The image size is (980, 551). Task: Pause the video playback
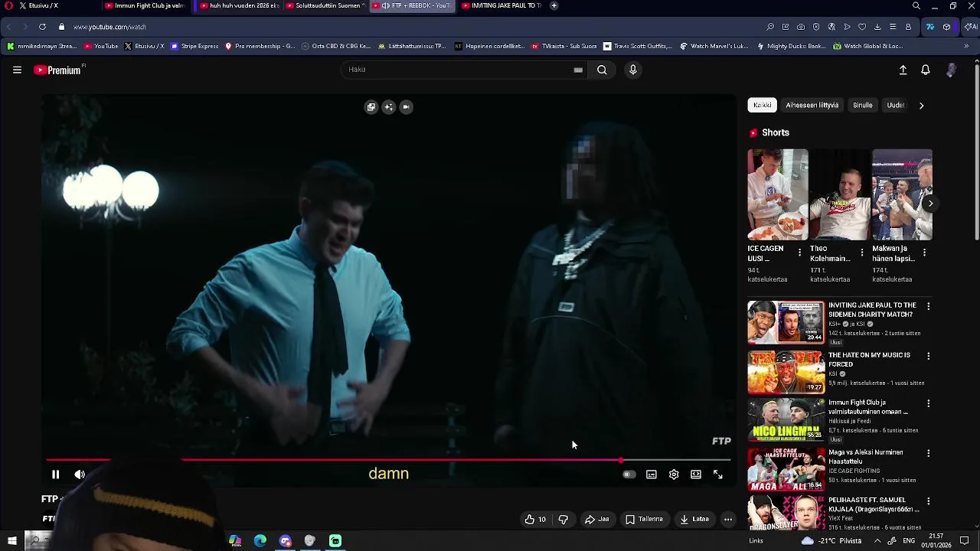tap(55, 474)
